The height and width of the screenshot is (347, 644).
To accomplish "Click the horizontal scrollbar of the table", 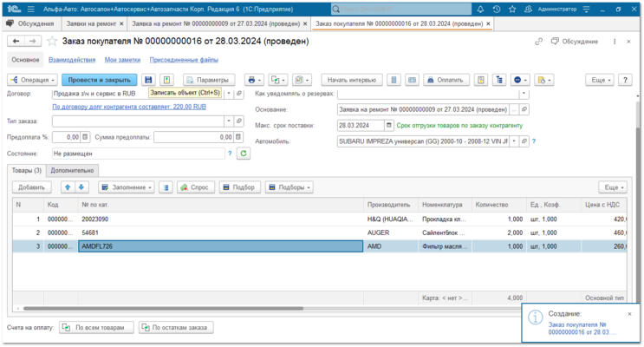I will click(x=163, y=308).
